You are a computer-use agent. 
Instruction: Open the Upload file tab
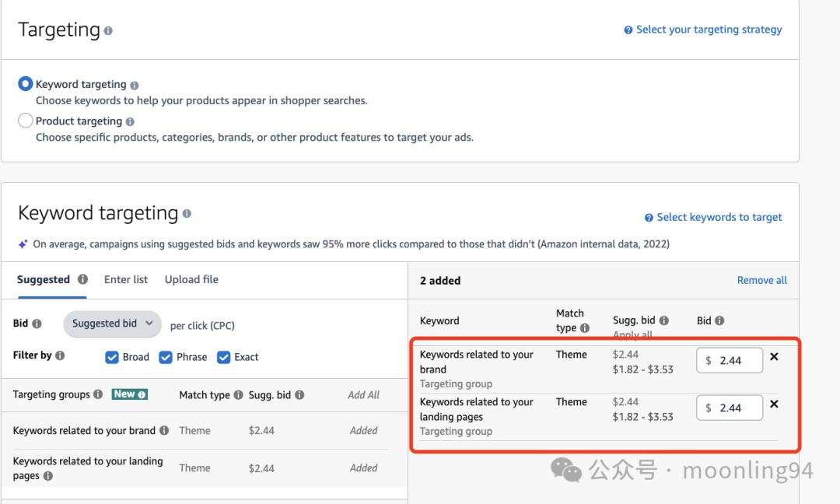[x=191, y=279]
